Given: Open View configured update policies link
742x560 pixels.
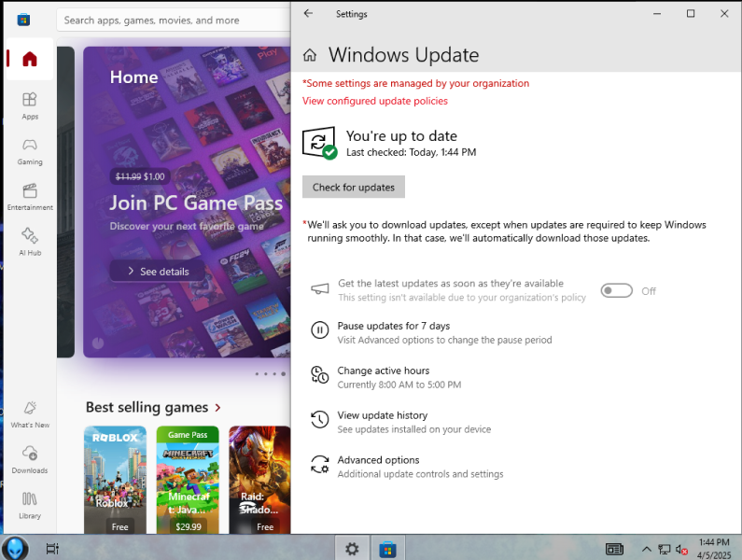Looking at the screenshot, I should point(375,101).
